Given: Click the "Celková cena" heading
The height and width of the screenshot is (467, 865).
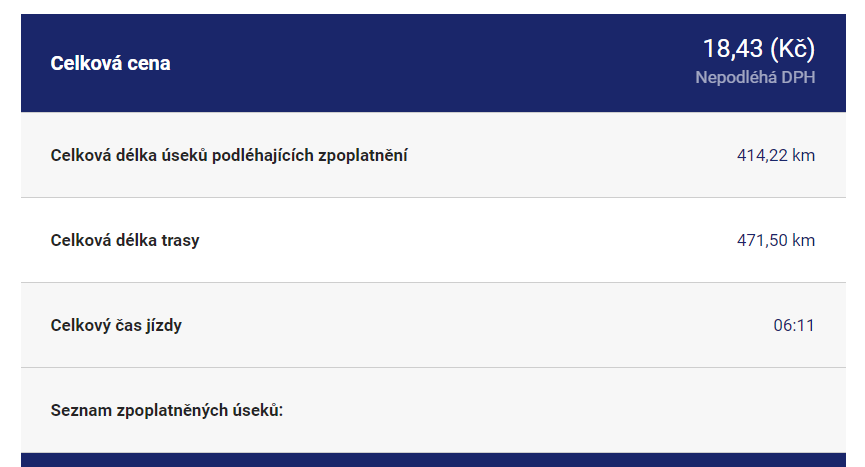Looking at the screenshot, I should pos(110,63).
